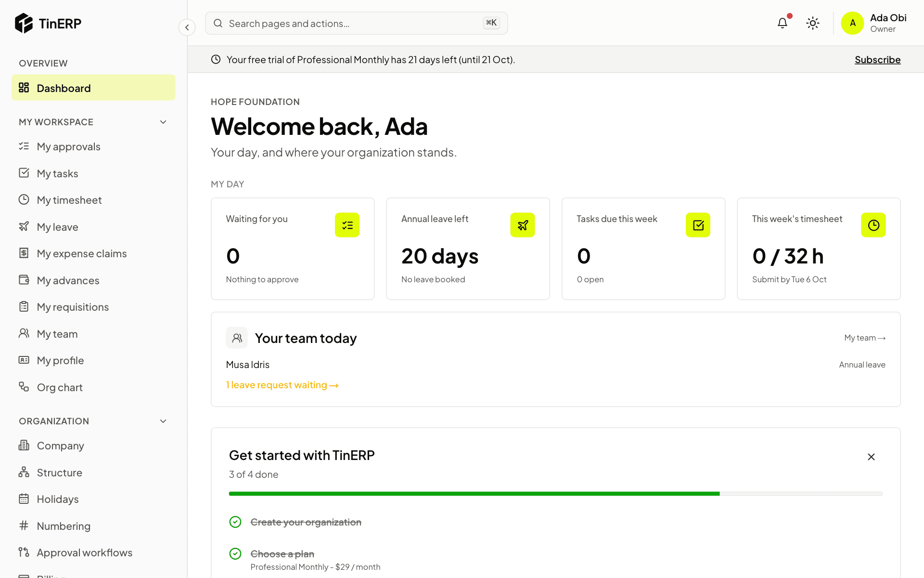Click the Tasks due this week check icon
This screenshot has width=924, height=578.
698,225
